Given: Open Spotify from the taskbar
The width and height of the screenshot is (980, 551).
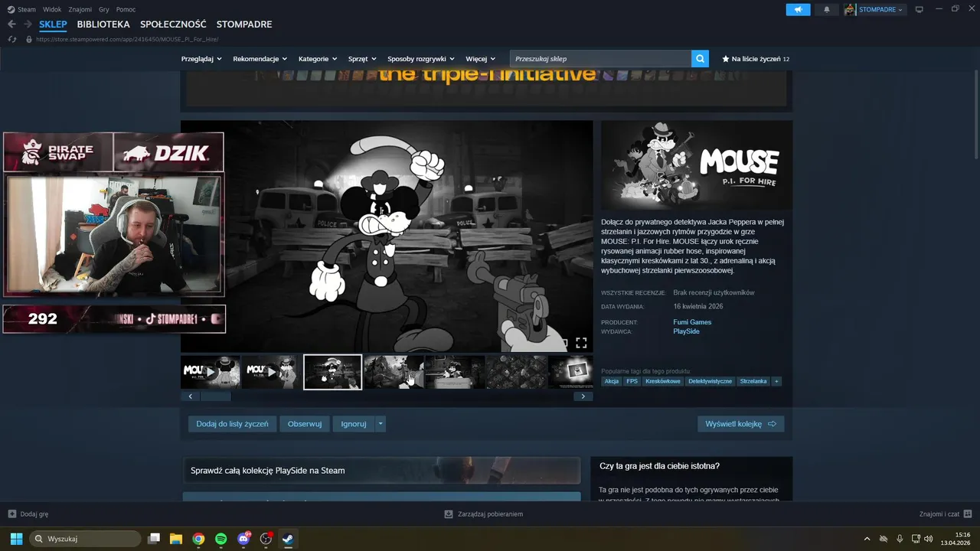Looking at the screenshot, I should 220,539.
